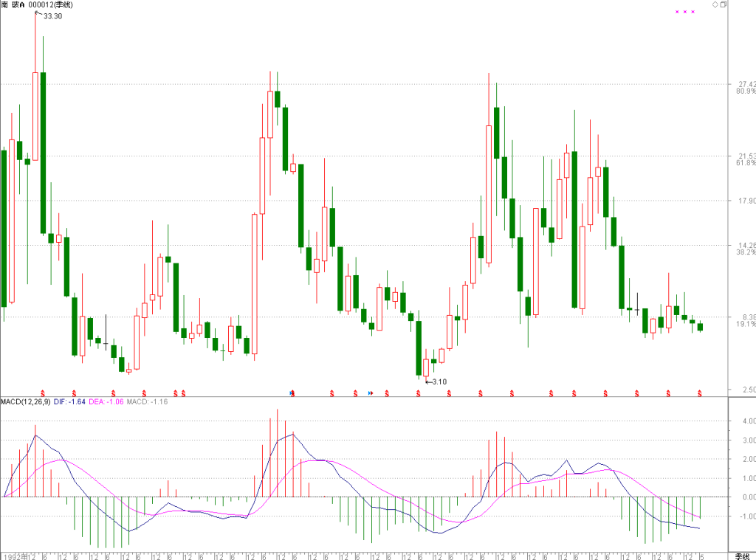
Task: Click the 38.2% level at 14.26
Action: [746, 252]
